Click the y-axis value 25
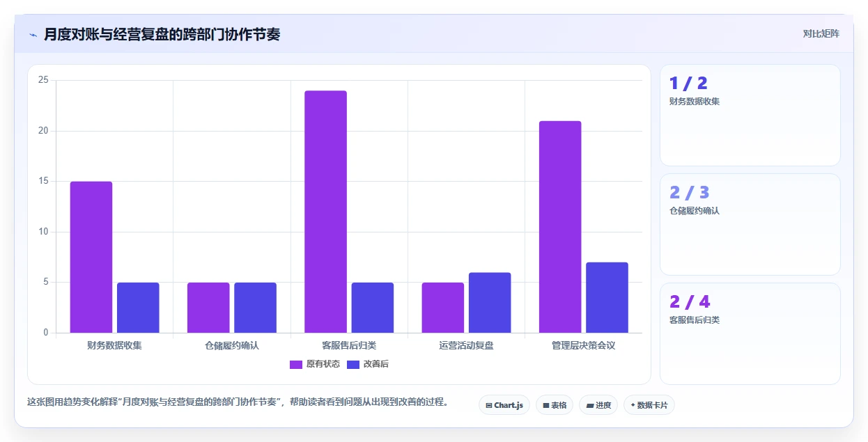This screenshot has width=868, height=442. point(43,80)
